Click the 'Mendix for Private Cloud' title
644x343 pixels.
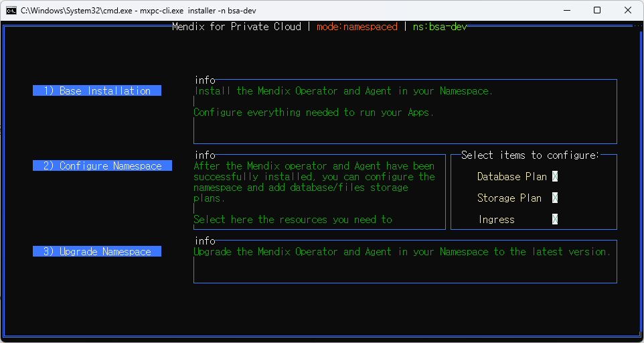pos(236,27)
